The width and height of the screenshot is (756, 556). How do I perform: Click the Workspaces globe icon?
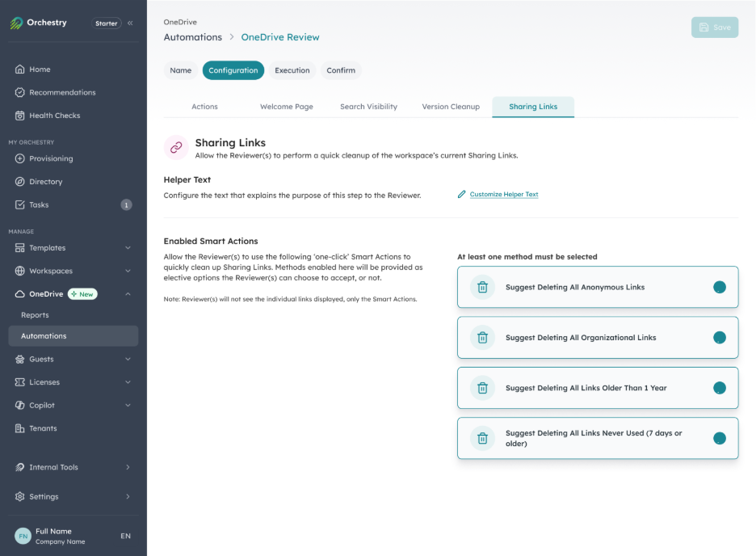click(x=19, y=271)
